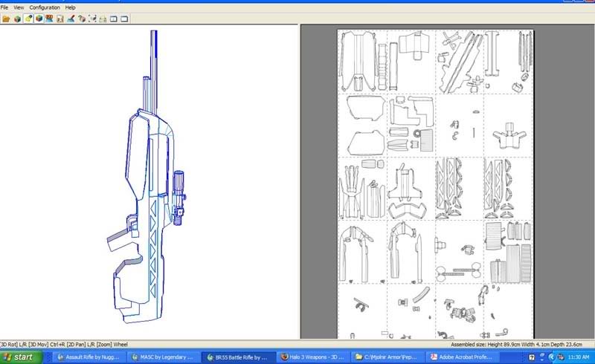
Task: Click the mouse controls hint in status bar
Action: point(64,344)
